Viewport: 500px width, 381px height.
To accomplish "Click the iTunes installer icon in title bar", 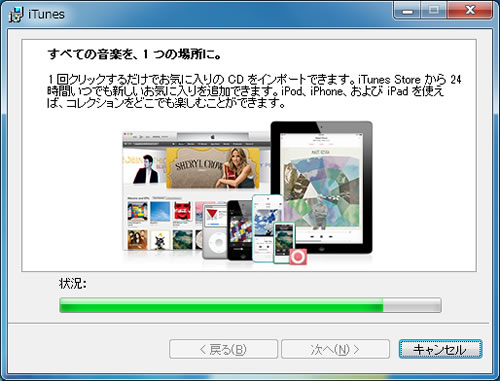I will (16, 14).
